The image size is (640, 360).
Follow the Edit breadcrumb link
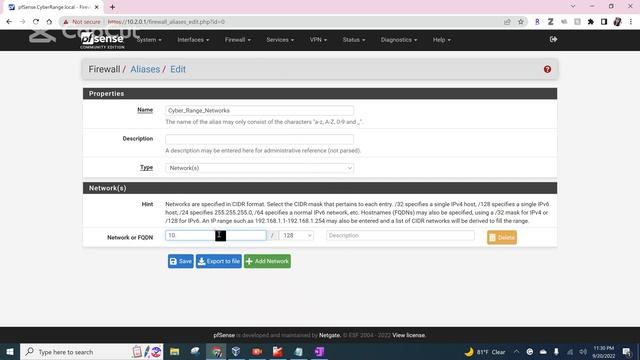point(178,69)
